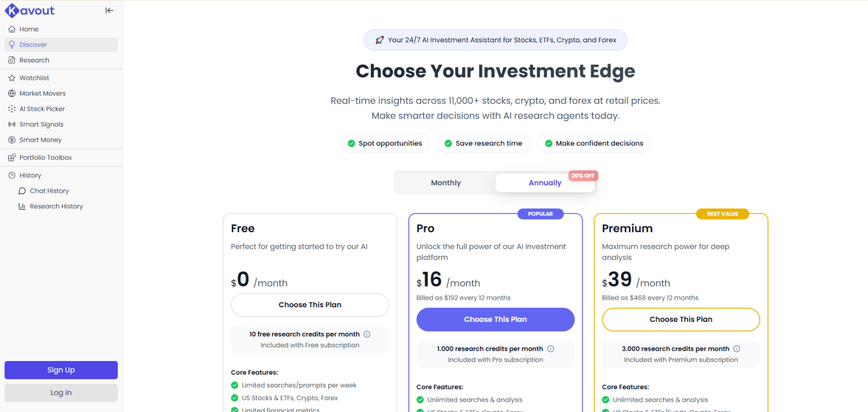This screenshot has height=412, width=868.
Task: Click the Kavout logo
Action: (x=29, y=10)
